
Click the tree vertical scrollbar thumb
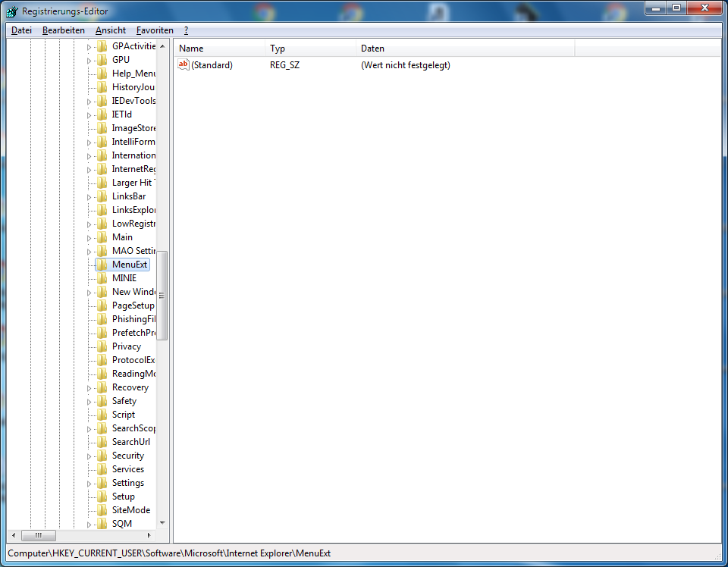point(162,296)
